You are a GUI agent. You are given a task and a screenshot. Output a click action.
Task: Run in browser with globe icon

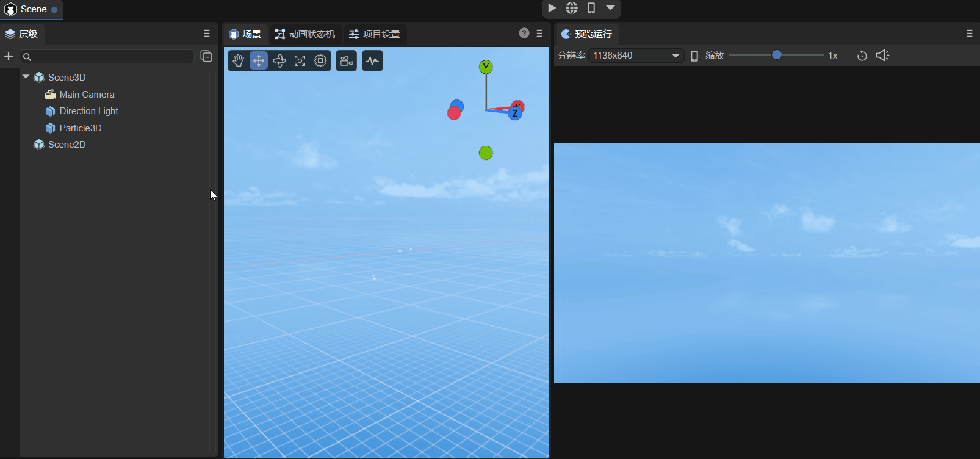point(572,8)
